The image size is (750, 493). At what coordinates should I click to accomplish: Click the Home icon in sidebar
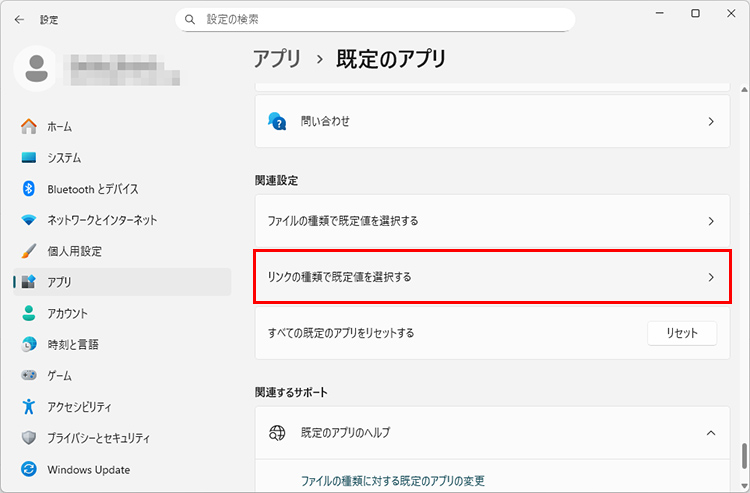point(29,127)
